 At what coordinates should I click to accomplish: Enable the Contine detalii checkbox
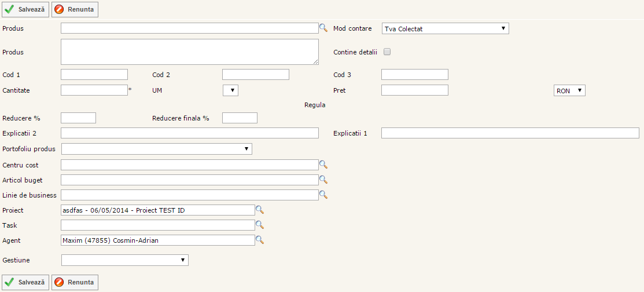(387, 52)
